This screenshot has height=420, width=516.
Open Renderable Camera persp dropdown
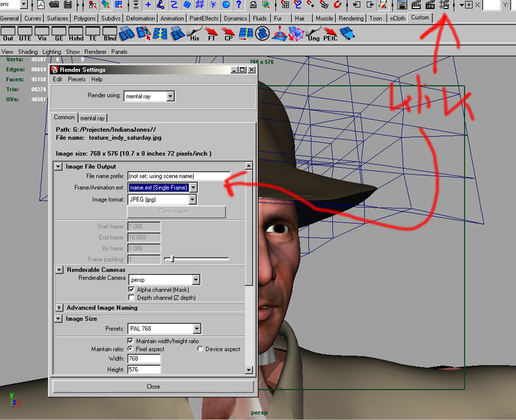point(164,280)
